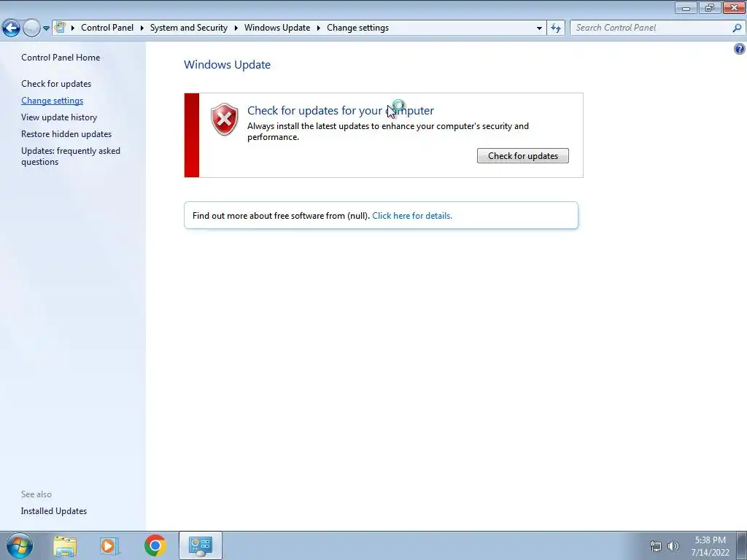Expand arrow after Control Panel breadcrumb
This screenshot has width=747, height=560.
[142, 28]
